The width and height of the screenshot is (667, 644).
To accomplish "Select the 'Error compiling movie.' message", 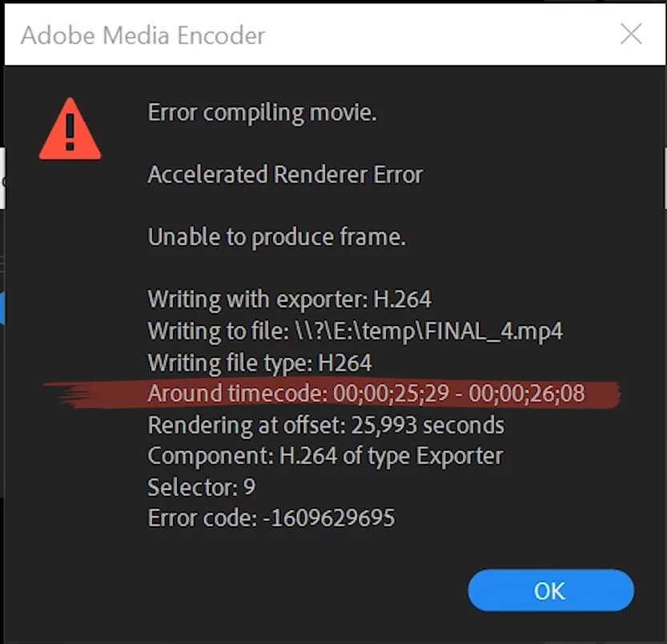I will pos(262,113).
